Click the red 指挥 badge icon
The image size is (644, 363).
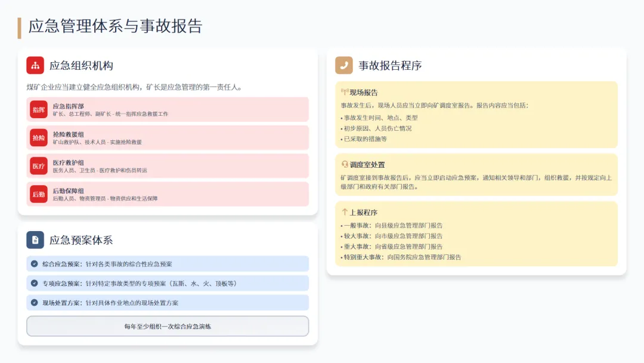coord(39,110)
